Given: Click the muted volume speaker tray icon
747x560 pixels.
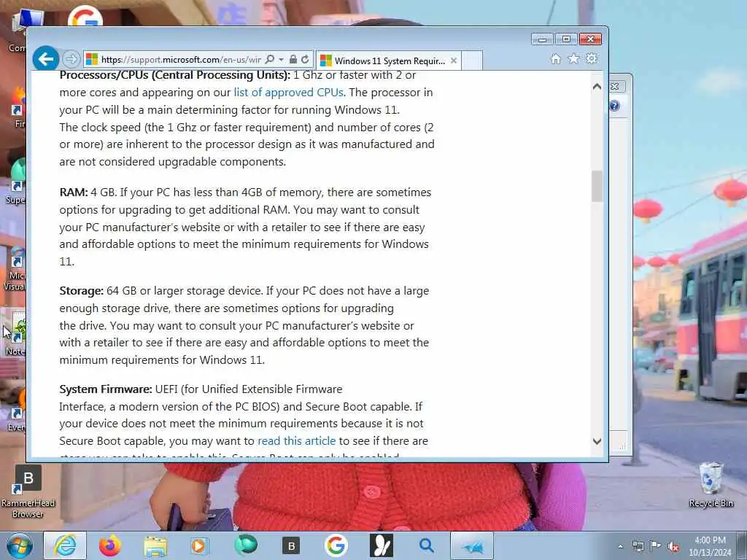Looking at the screenshot, I should (673, 547).
